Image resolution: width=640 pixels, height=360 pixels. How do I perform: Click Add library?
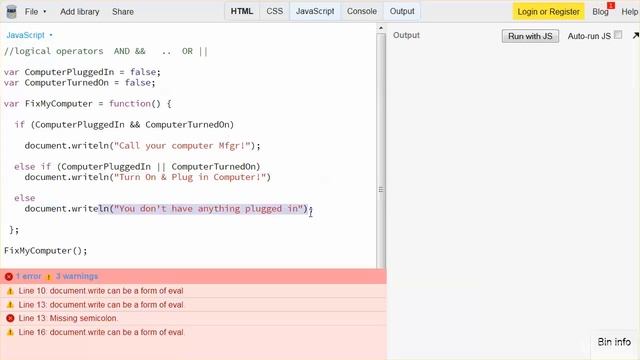[80, 12]
